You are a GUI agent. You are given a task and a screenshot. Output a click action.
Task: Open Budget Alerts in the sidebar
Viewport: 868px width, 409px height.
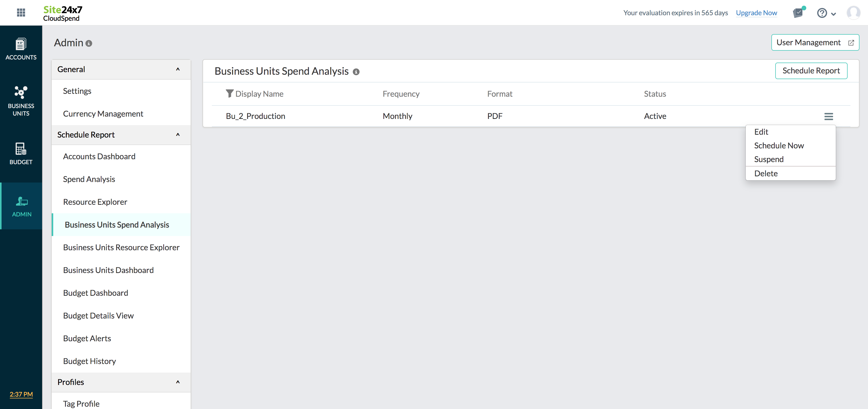coord(87,338)
